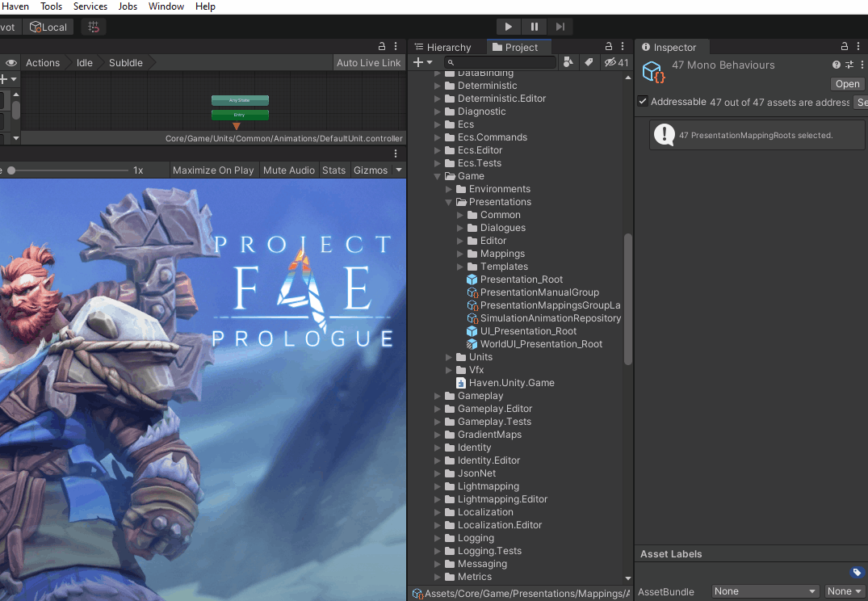Open the Window menu

tap(166, 6)
